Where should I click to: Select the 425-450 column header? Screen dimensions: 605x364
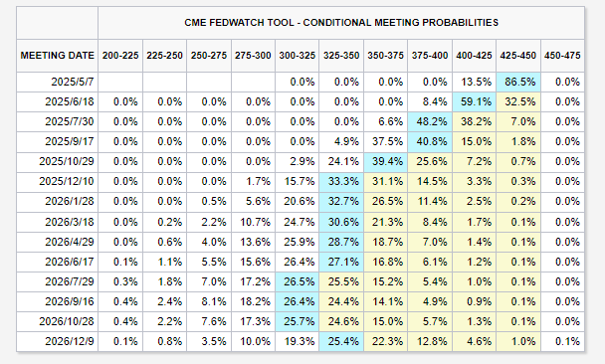(518, 56)
